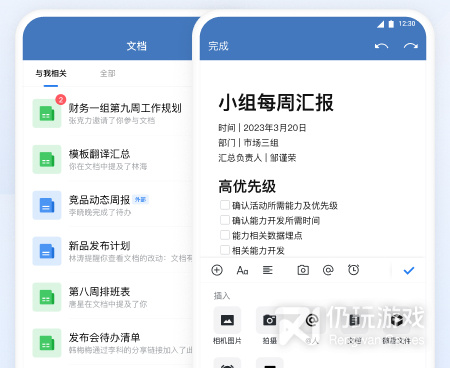This screenshot has height=368, width=450.
Task: Tap the signal strength icon in the status bar
Action: 381,24
